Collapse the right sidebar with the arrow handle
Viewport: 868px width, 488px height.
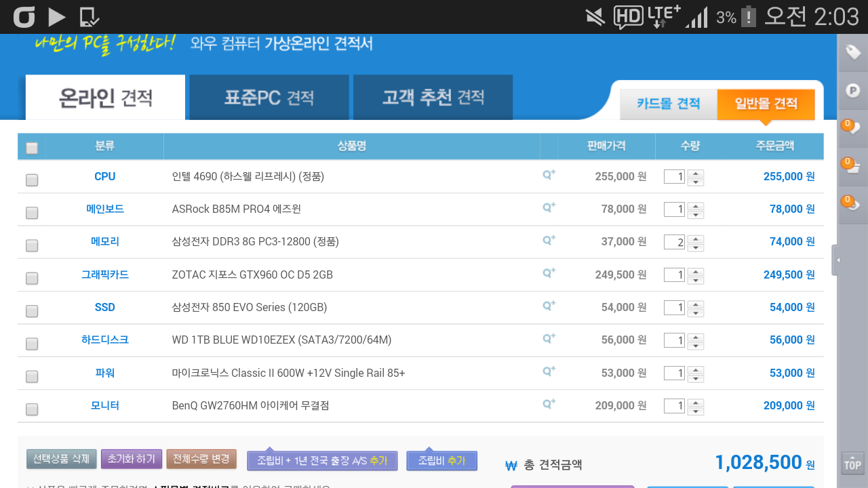[837, 260]
